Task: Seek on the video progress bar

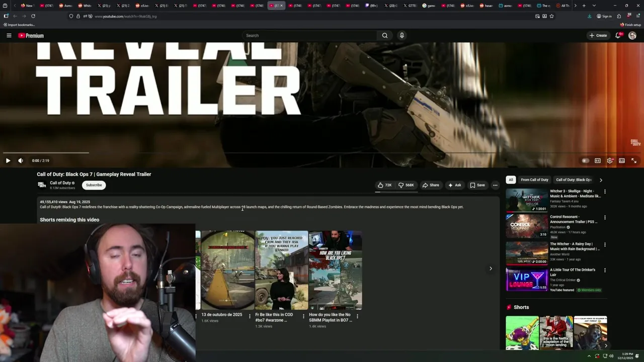Action: click(x=322, y=153)
